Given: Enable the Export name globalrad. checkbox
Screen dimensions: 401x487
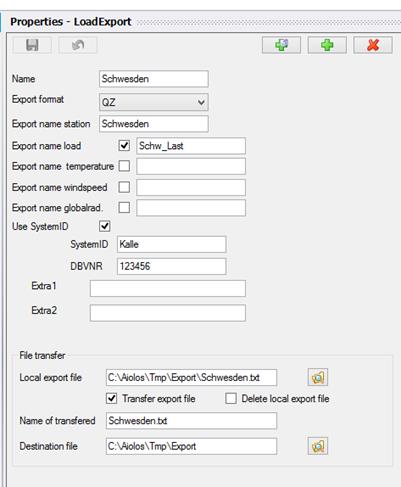Looking at the screenshot, I should tap(124, 208).
